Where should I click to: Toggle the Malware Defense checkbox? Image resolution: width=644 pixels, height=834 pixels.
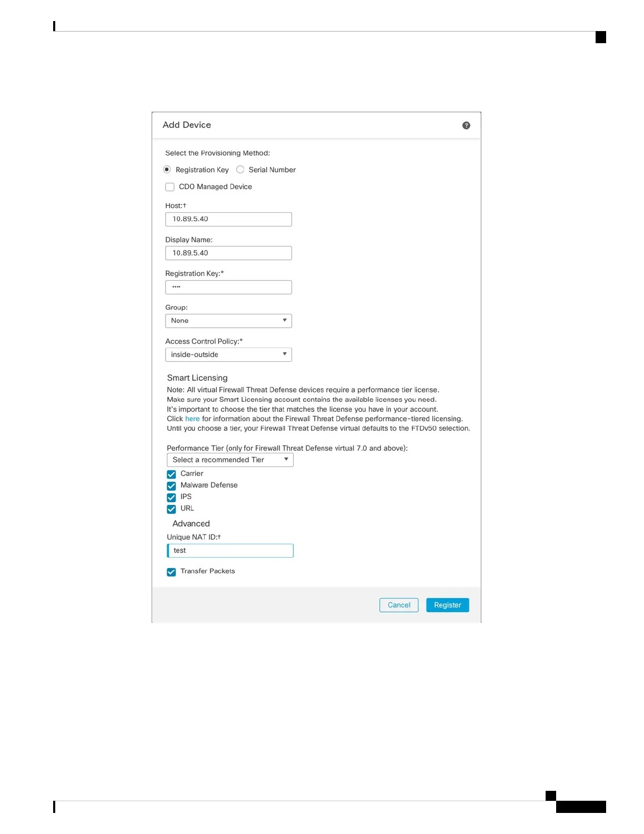(x=172, y=486)
